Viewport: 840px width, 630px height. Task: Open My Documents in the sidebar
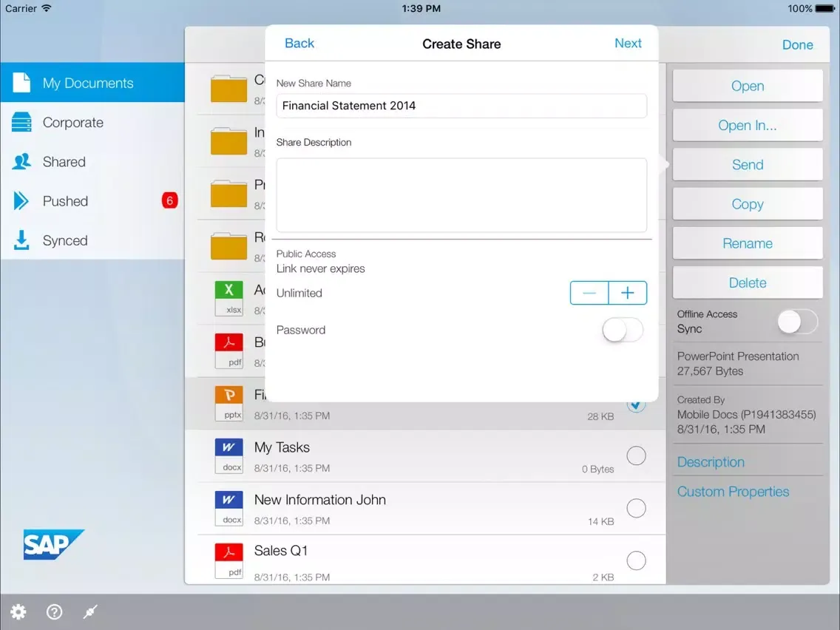[92, 83]
